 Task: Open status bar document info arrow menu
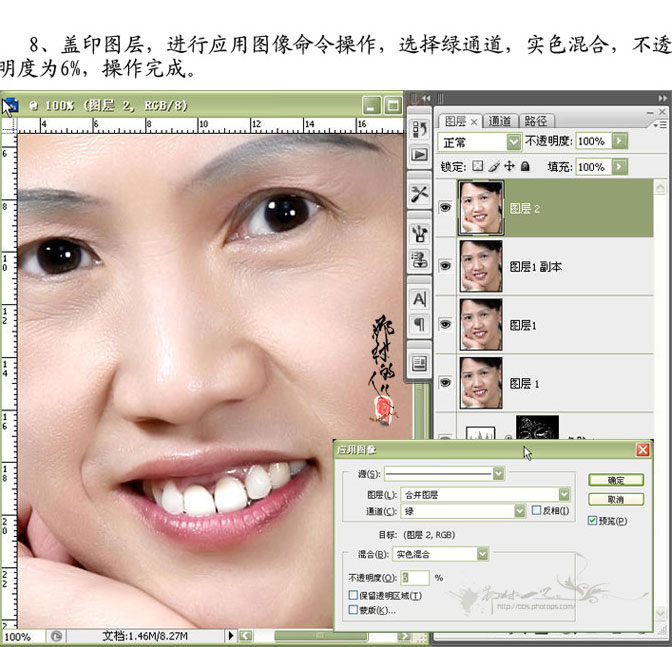(231, 635)
